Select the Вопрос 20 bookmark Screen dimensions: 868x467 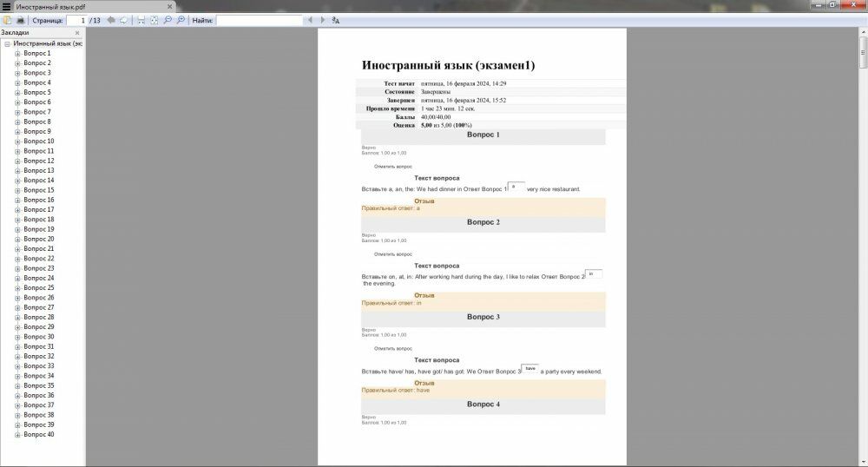click(x=39, y=239)
